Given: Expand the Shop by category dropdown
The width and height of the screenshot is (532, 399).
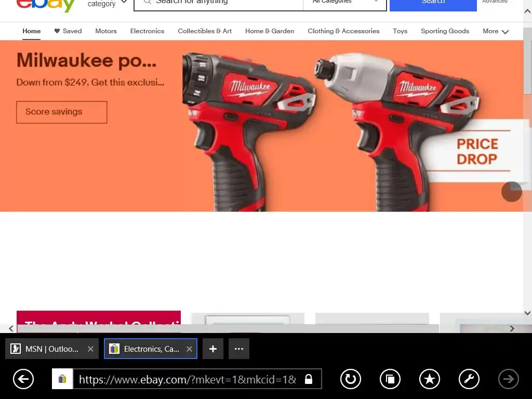Looking at the screenshot, I should pyautogui.click(x=107, y=4).
